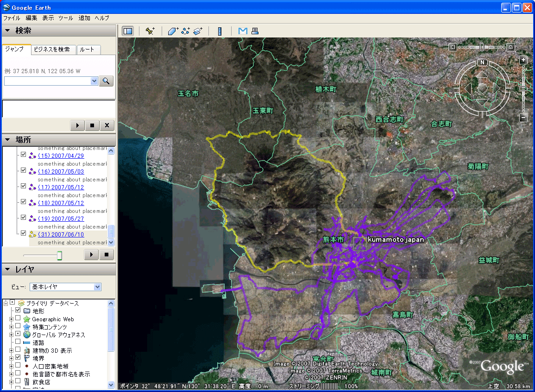Viewport: 535px width, 392px height.
Task: Click the globe icon of グローバル アウェアネス layer
Action: 27,335
